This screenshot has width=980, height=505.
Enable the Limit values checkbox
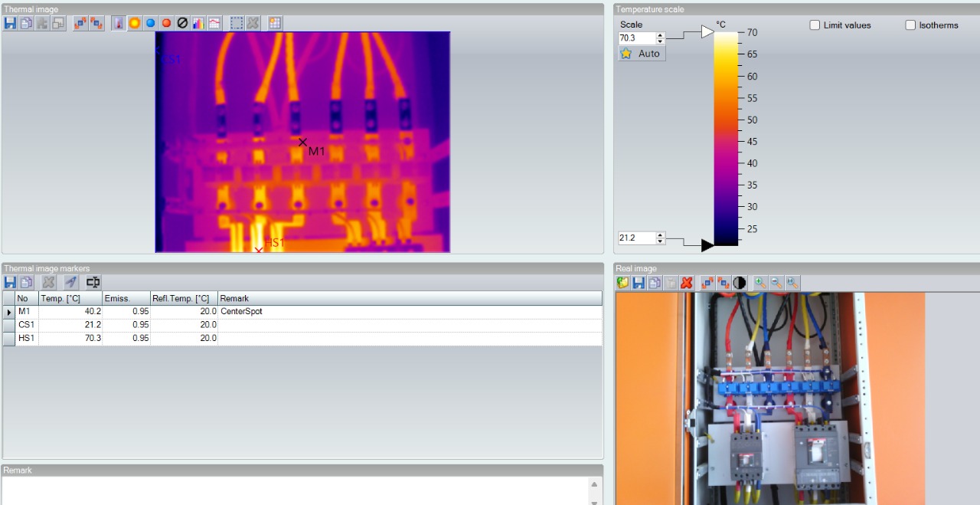[815, 25]
